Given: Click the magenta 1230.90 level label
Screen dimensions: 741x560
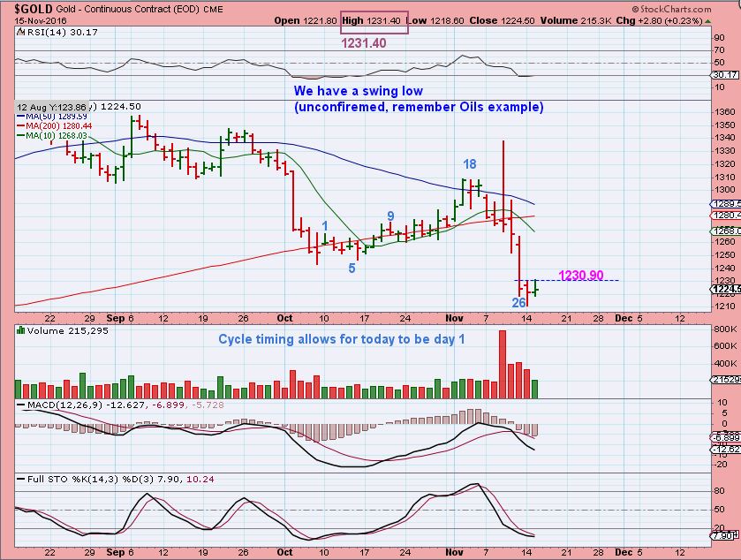Looking at the screenshot, I should point(581,275).
